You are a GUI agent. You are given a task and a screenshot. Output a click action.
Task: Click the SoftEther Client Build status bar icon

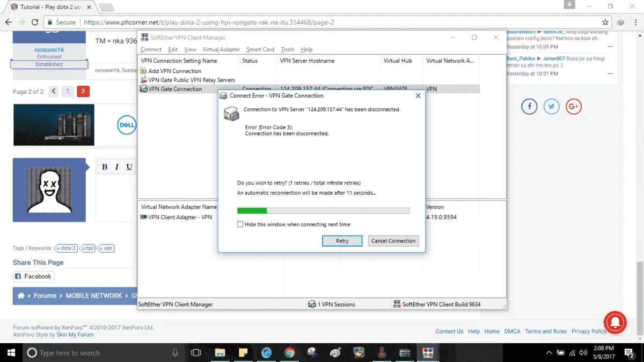click(x=397, y=304)
